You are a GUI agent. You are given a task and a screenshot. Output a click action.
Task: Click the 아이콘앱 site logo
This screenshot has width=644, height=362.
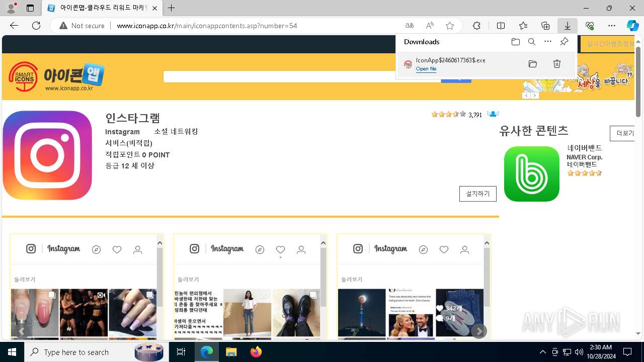point(56,76)
